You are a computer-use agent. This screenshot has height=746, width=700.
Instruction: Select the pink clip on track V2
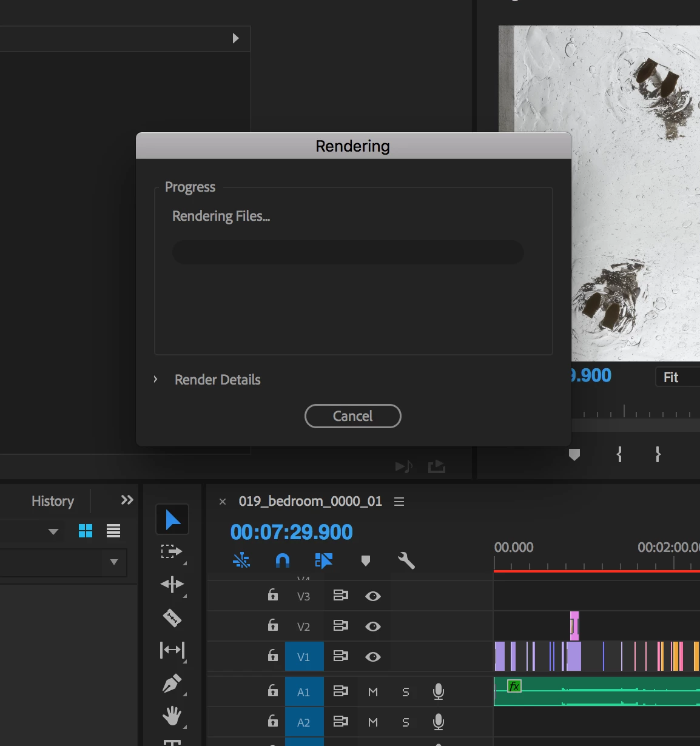[x=574, y=626]
